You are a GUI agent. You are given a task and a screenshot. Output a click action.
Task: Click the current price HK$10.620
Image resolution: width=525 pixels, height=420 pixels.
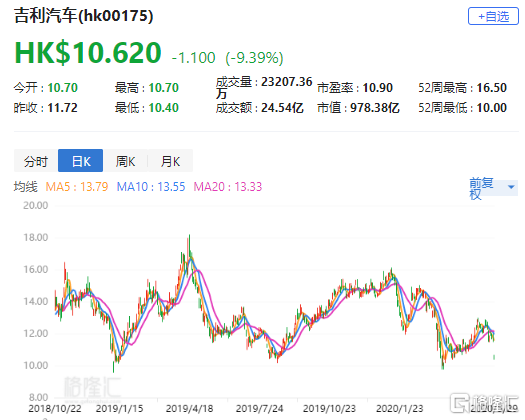coord(88,53)
